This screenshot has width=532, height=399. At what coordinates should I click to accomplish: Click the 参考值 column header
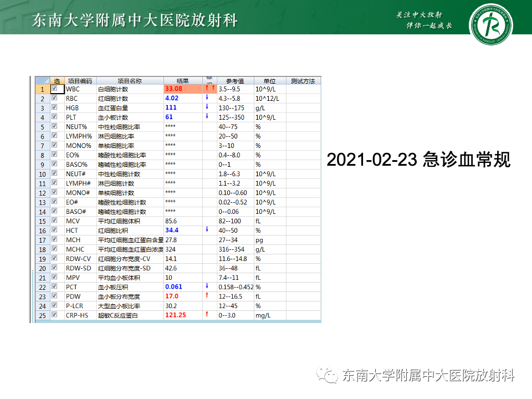point(235,81)
